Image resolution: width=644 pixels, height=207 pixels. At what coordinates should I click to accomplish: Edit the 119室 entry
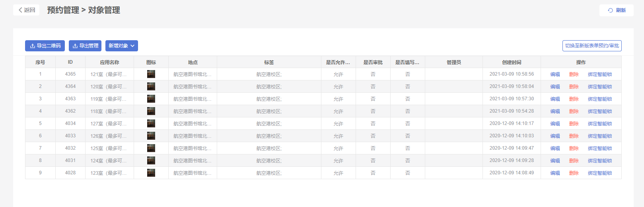coord(555,99)
